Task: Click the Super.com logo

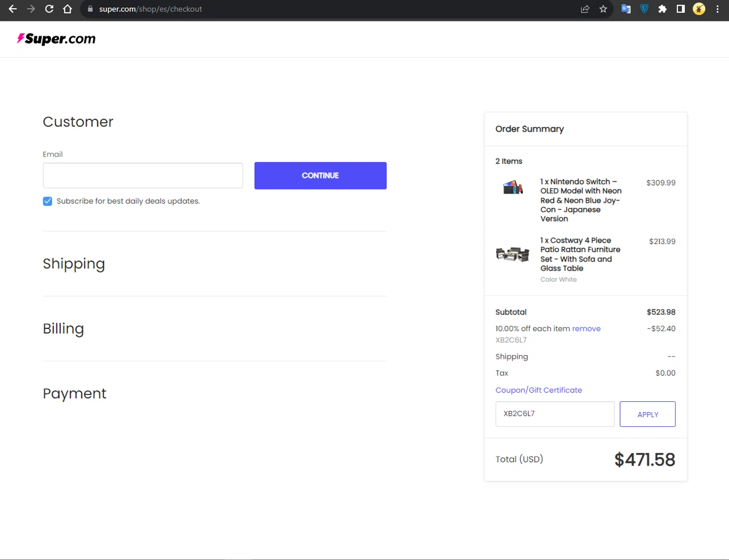Action: [56, 39]
